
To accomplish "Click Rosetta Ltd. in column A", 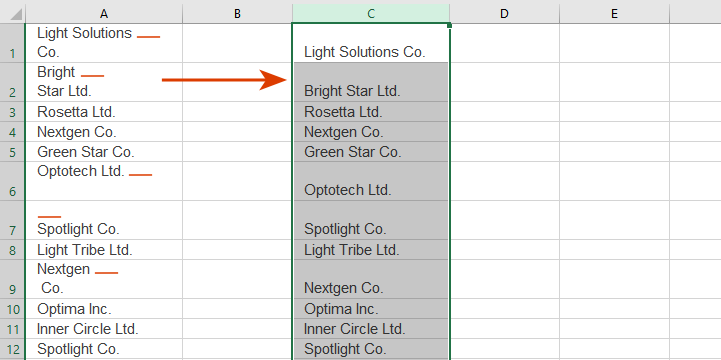I will [x=76, y=112].
